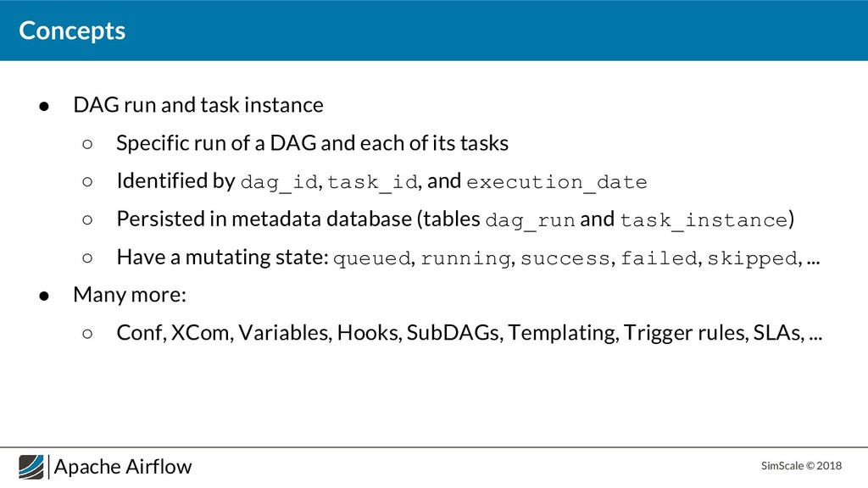Click the Many more bullet heading

pyautogui.click(x=130, y=295)
